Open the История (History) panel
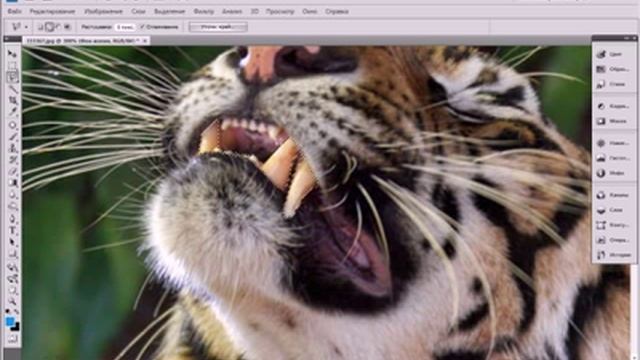Screen dimensions: 640x360 point(613,255)
